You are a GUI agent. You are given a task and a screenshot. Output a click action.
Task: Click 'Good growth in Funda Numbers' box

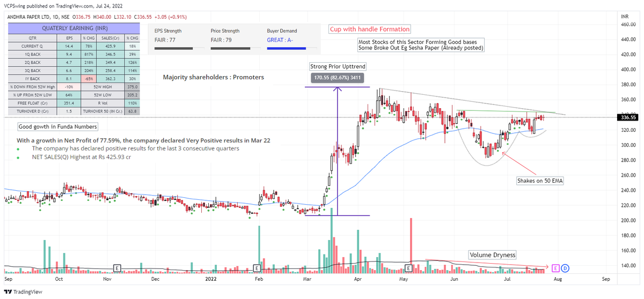[x=57, y=127]
